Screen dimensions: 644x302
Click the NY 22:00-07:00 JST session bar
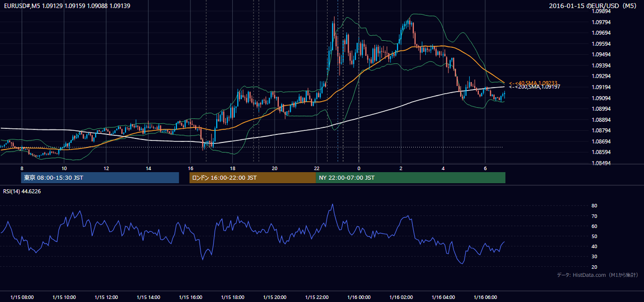click(410, 178)
